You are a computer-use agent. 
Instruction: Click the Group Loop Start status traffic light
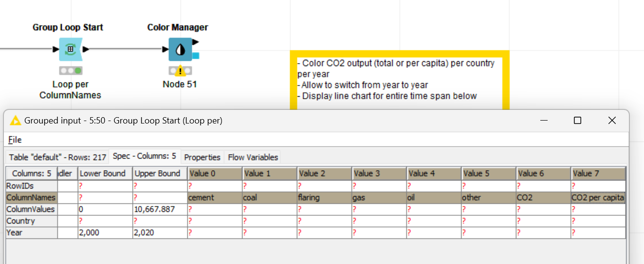(x=71, y=71)
